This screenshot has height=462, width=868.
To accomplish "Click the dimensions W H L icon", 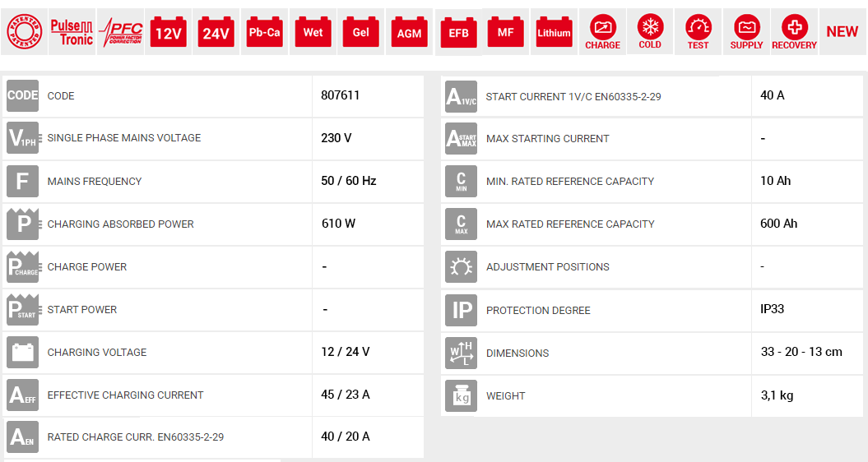I will [x=461, y=353].
